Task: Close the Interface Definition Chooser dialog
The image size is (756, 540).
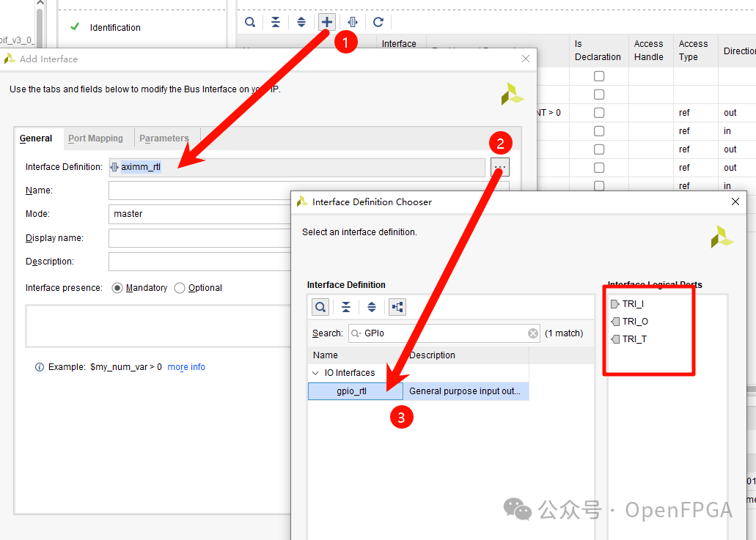Action: pos(735,201)
